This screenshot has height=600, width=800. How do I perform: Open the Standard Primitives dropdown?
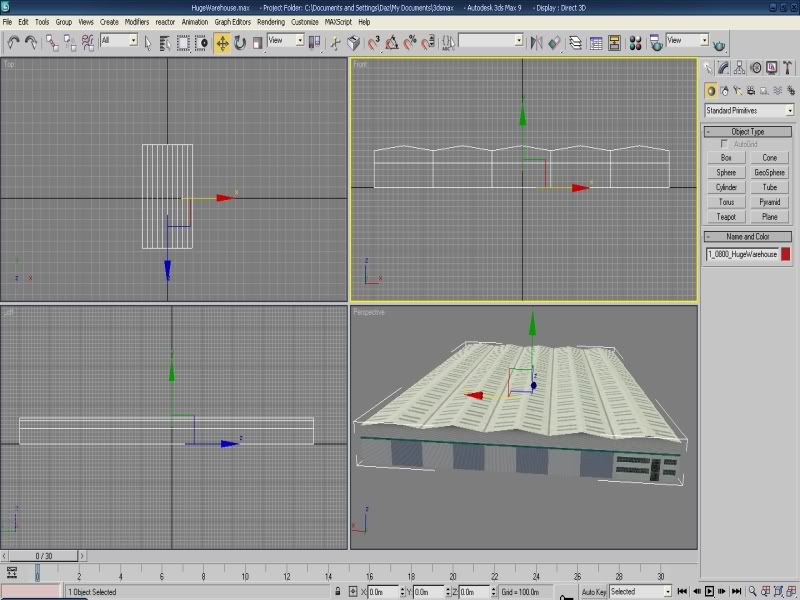(x=749, y=110)
